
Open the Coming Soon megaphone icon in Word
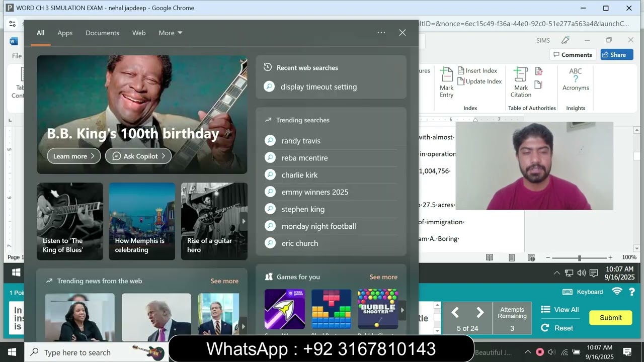coord(566,40)
